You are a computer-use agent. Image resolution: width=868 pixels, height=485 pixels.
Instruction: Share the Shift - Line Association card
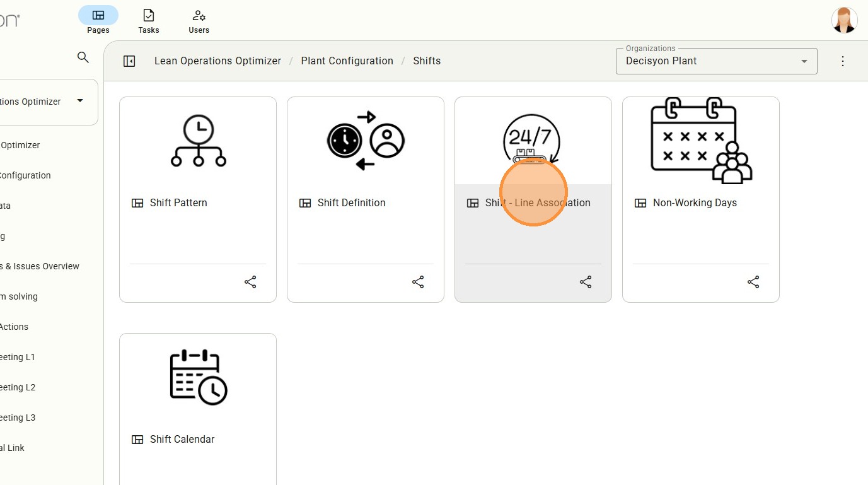[x=586, y=282]
